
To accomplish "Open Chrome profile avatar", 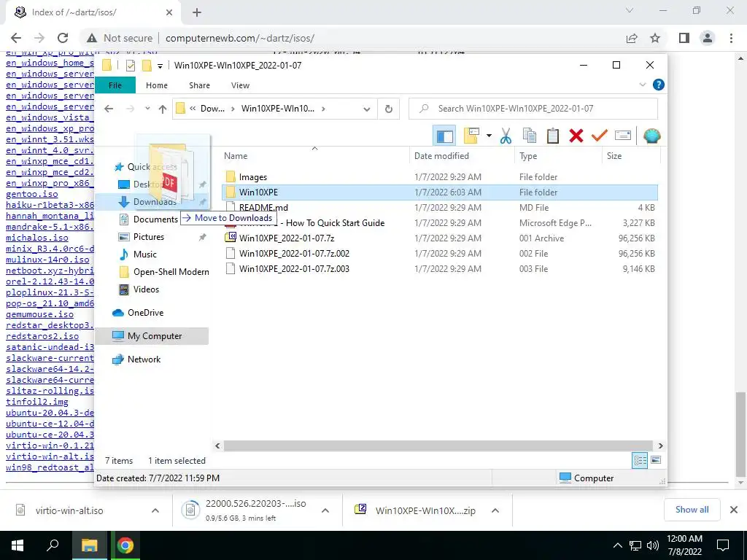I will tap(708, 38).
